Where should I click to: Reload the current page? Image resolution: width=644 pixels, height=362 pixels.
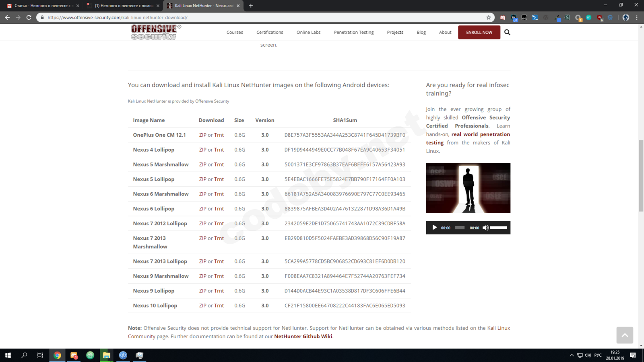(29, 17)
